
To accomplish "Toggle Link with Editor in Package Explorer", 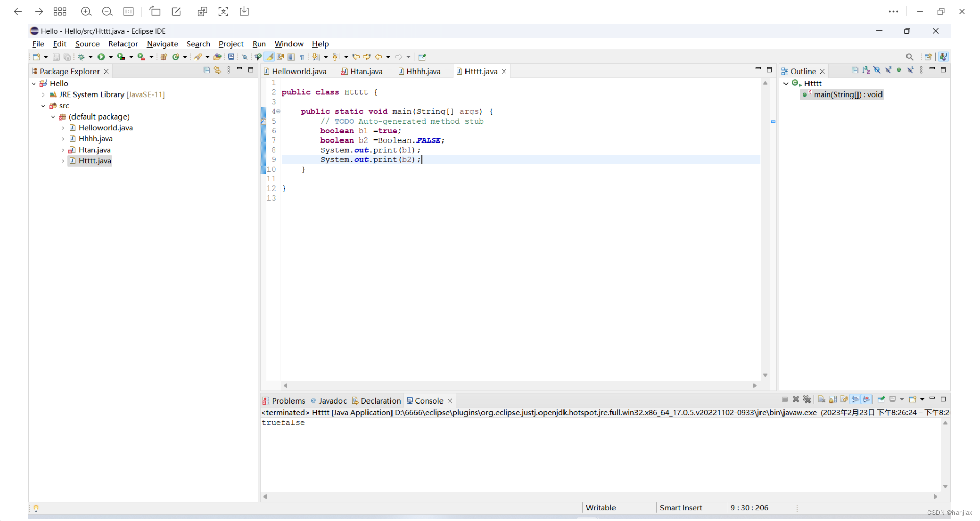I will 218,70.
